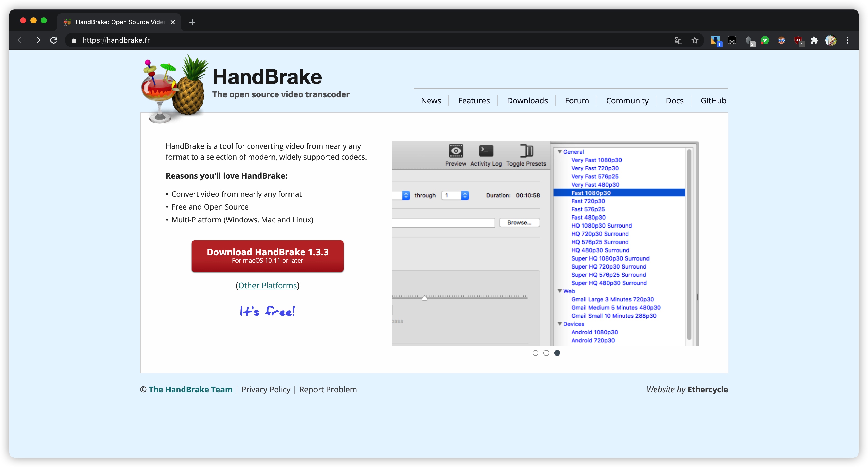868x467 pixels.
Task: Collapse the Web presets group
Action: tap(560, 291)
